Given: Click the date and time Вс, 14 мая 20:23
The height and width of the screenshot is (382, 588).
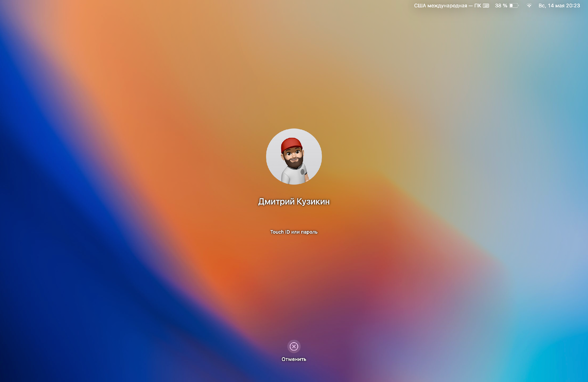Looking at the screenshot, I should click(559, 5).
